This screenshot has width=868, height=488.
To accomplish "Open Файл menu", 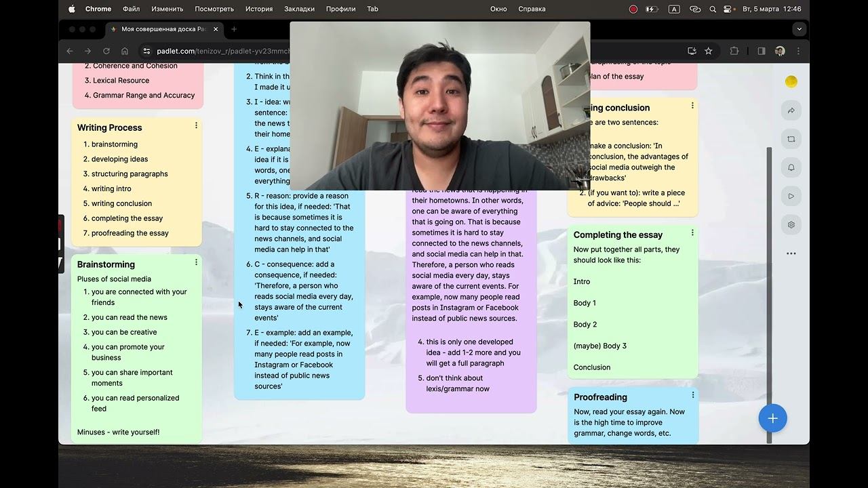I will [x=132, y=9].
